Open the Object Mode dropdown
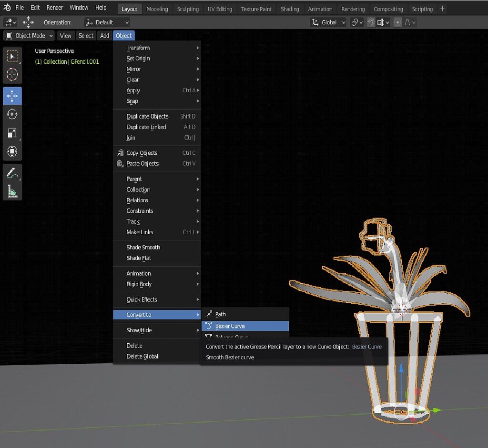Image resolution: width=488 pixels, height=448 pixels. (x=29, y=36)
